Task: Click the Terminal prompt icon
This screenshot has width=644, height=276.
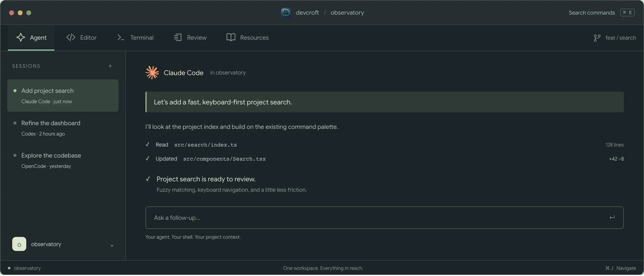Action: point(121,38)
